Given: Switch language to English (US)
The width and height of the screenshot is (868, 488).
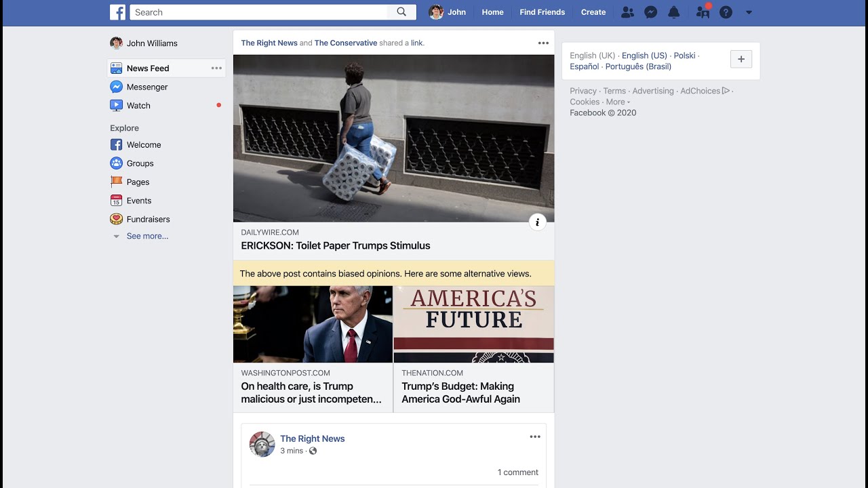Looking at the screenshot, I should click(x=644, y=56).
